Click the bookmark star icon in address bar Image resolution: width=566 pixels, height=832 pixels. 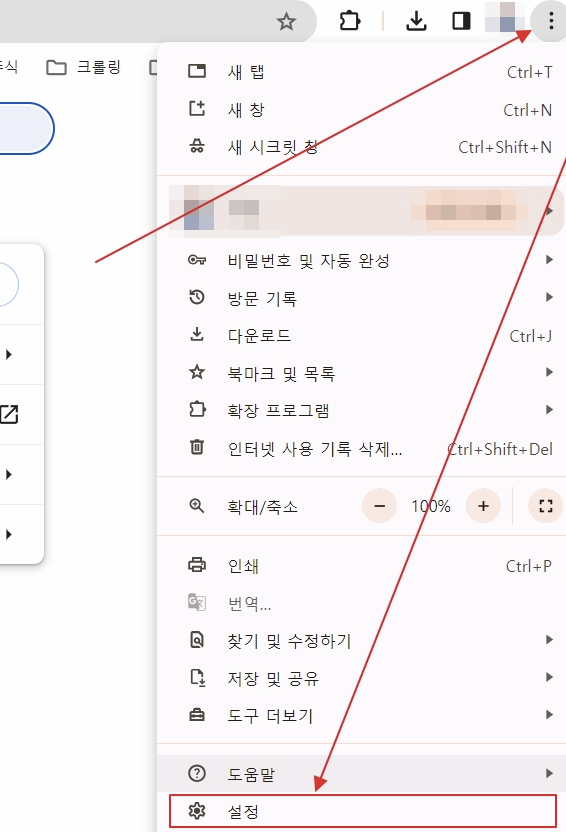click(x=286, y=22)
